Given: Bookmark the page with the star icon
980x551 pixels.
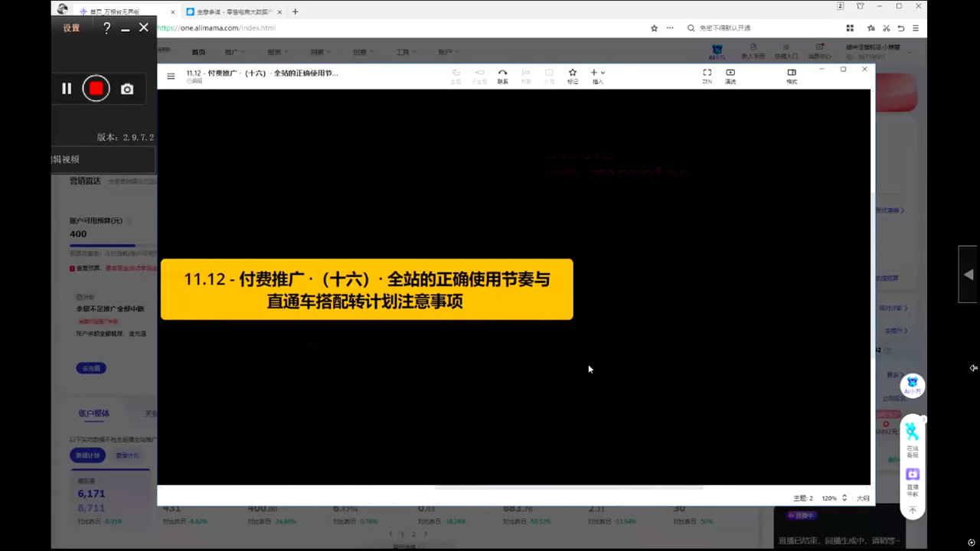Looking at the screenshot, I should click(654, 28).
